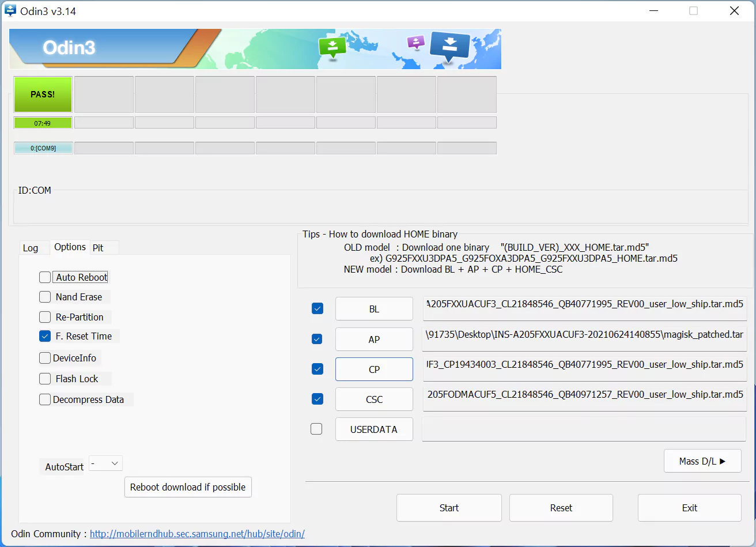Select the 0:[COM9] port box
Viewport: 756px width, 547px height.
point(43,148)
